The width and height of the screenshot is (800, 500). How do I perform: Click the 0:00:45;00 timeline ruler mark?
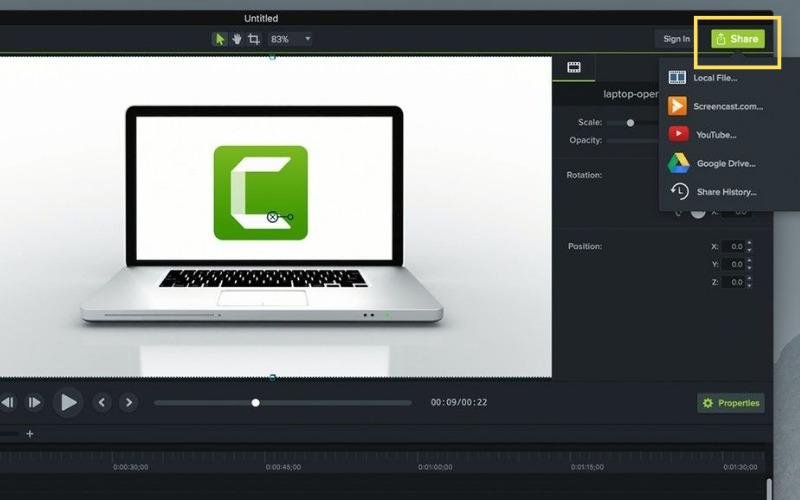click(283, 467)
